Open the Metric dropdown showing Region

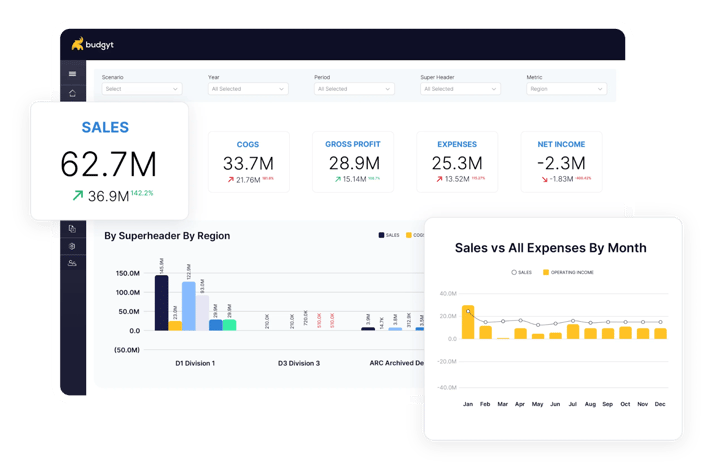point(566,88)
